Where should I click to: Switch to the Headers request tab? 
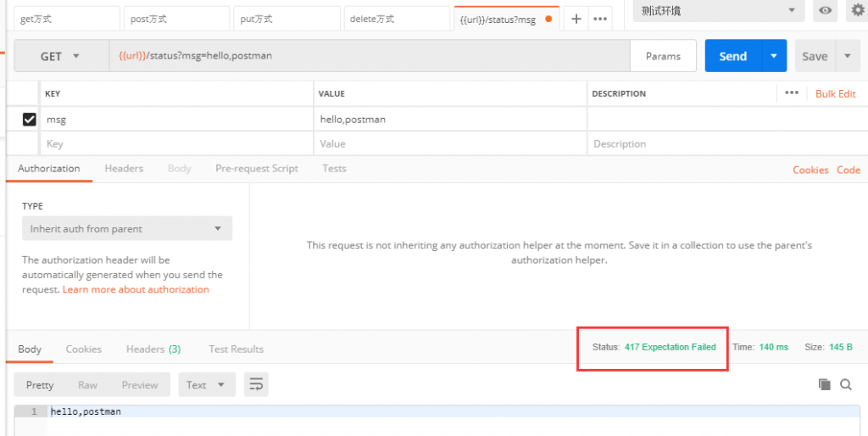point(124,169)
